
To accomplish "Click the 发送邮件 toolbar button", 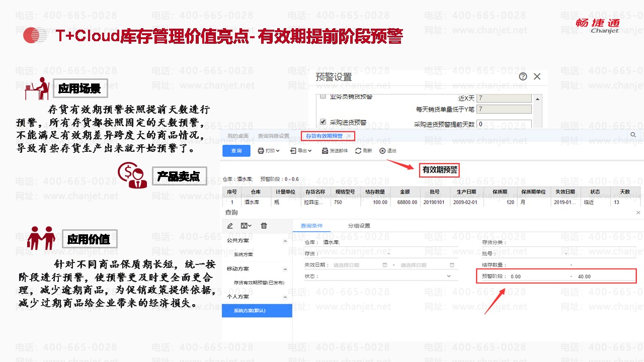I will click(335, 150).
